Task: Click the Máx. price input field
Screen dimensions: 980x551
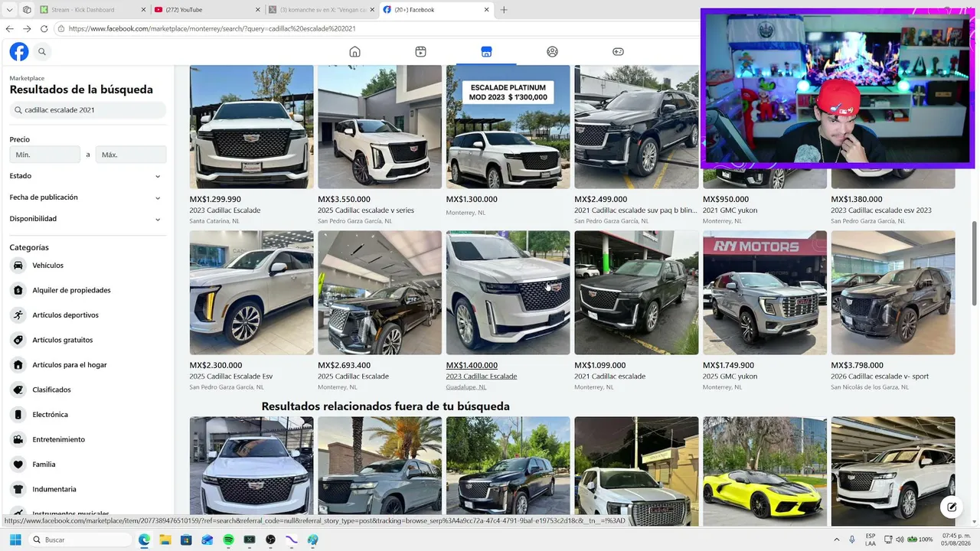Action: pyautogui.click(x=131, y=155)
